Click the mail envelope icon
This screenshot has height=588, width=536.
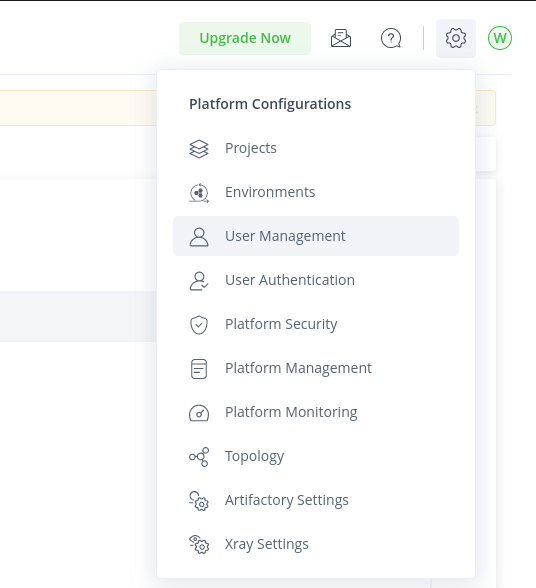tap(341, 38)
